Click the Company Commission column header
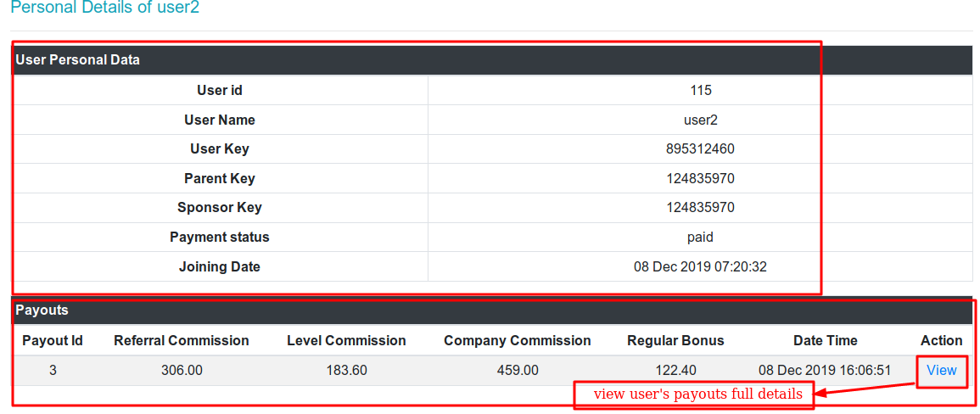980x414 pixels. (x=517, y=341)
